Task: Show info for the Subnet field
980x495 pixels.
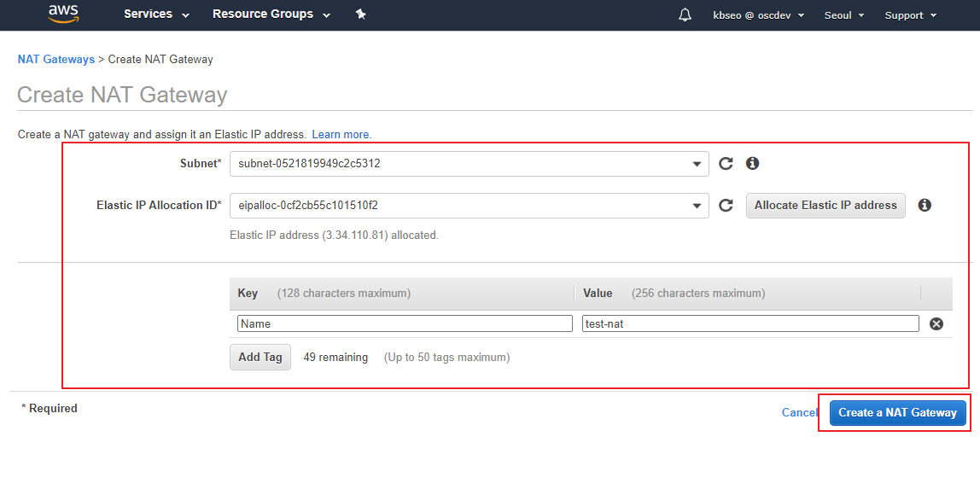Action: point(753,163)
